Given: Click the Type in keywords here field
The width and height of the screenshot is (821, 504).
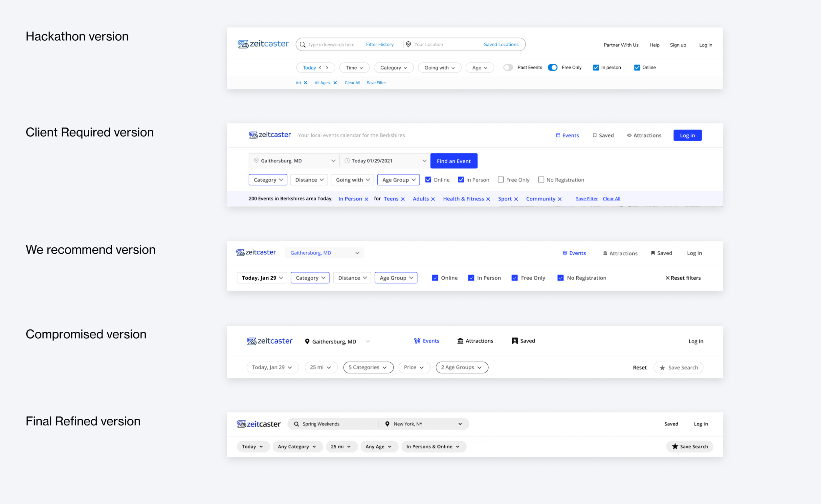Looking at the screenshot, I should [331, 45].
